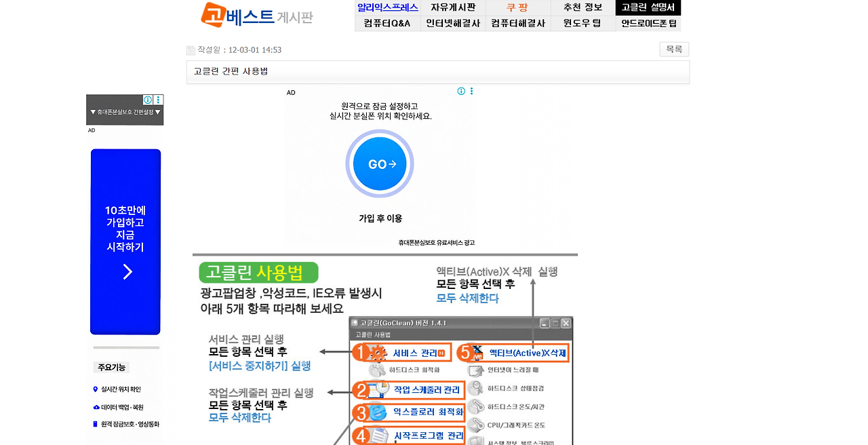Click the 10초만에 가입하고 지금 시작하기 banner text
Image resolution: width=868 pixels, height=445 pixels.
125,229
